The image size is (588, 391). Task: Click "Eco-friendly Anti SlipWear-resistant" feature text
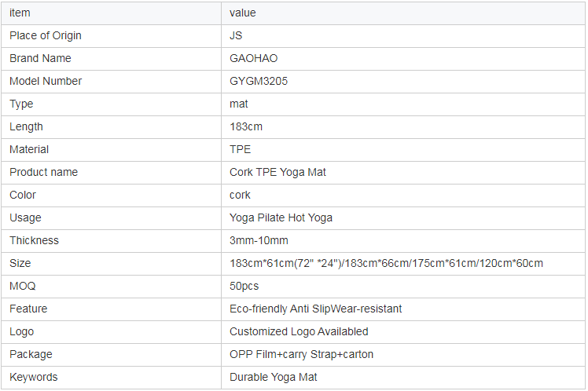(x=315, y=309)
